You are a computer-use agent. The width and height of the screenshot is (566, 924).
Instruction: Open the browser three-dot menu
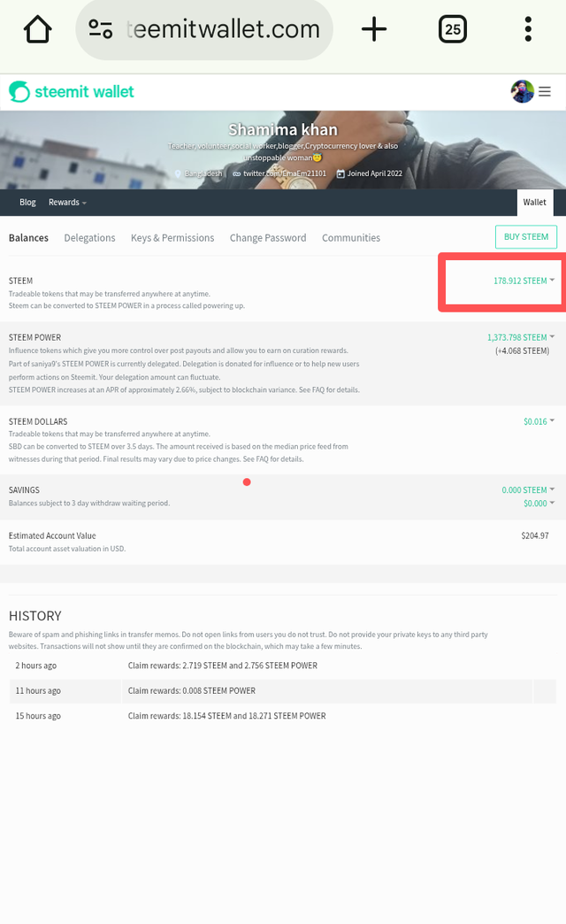[x=528, y=29]
